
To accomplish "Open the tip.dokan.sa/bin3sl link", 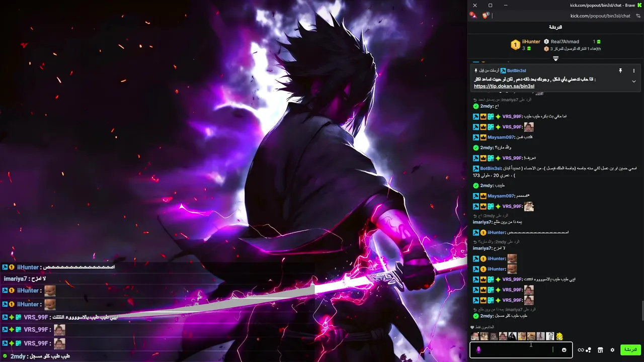I will 504,86.
